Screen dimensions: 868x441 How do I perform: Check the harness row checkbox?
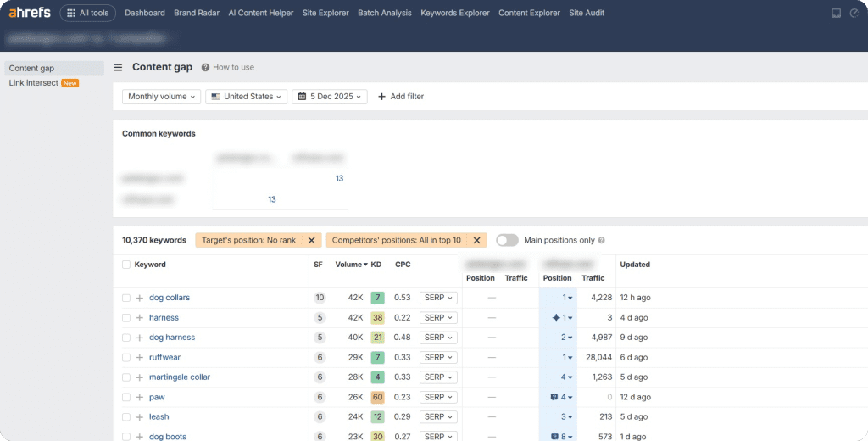point(126,318)
